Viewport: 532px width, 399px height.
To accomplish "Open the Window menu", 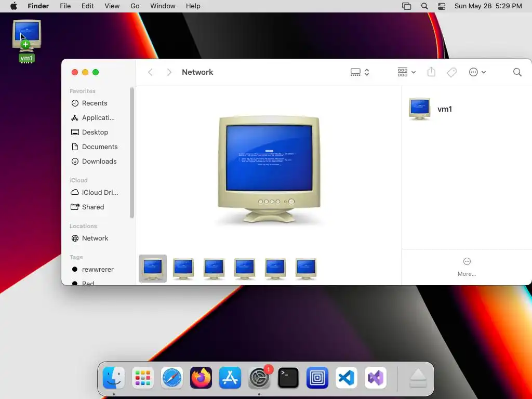I will pos(163,6).
